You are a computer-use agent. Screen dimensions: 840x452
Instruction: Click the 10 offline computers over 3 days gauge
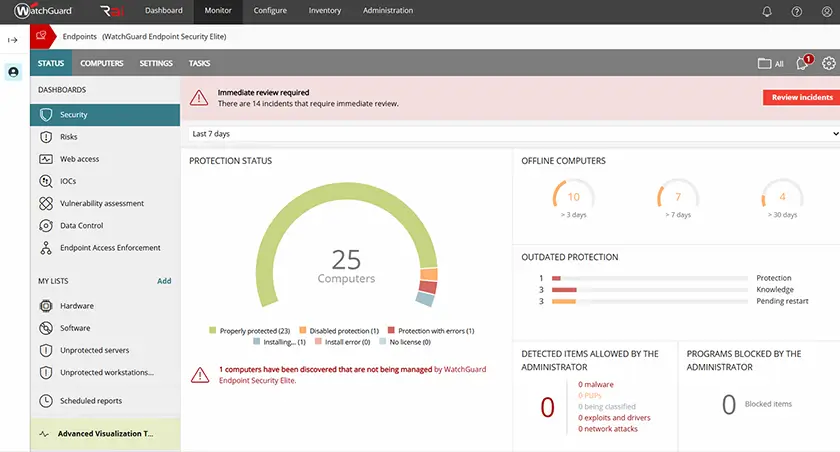tap(574, 195)
